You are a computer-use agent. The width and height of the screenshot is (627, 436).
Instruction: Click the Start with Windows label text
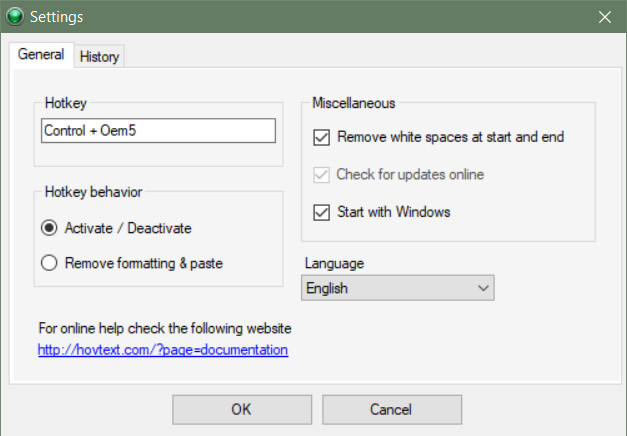tap(393, 212)
